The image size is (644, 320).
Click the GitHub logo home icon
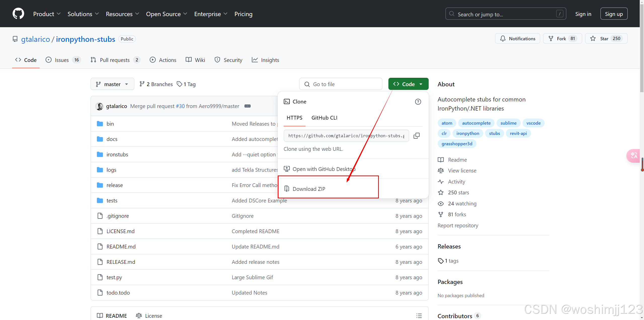(x=18, y=14)
